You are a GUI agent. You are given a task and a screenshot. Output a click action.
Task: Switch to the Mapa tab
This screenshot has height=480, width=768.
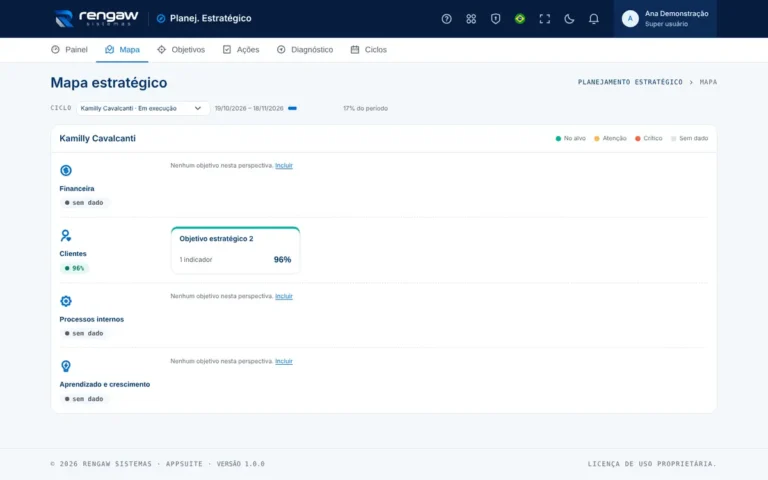pyautogui.click(x=122, y=49)
